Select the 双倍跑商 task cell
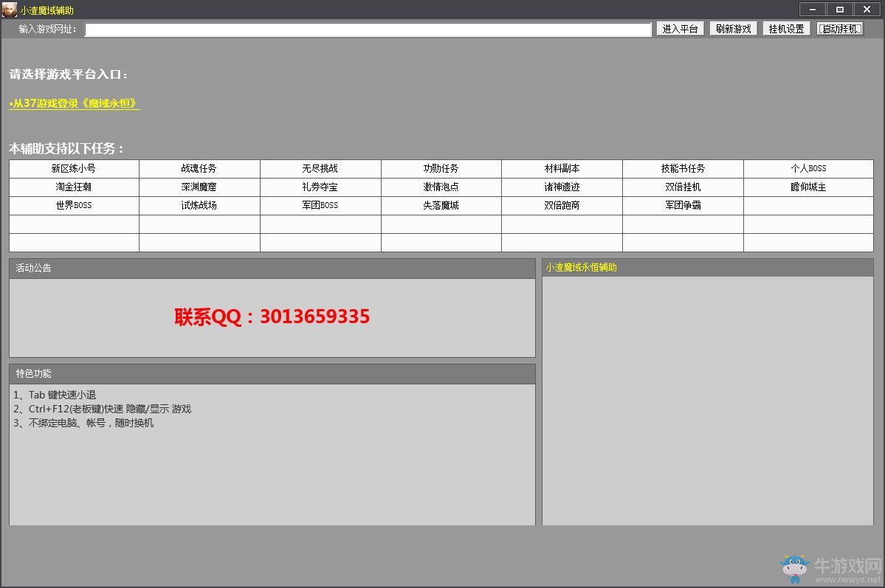Viewport: 885px width, 588px height. [562, 205]
